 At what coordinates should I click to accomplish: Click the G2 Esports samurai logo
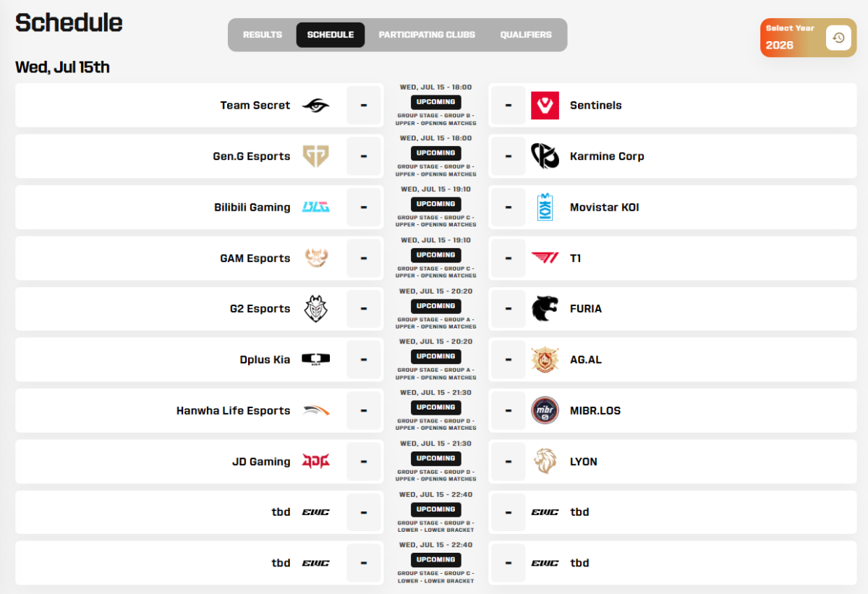[x=315, y=309]
